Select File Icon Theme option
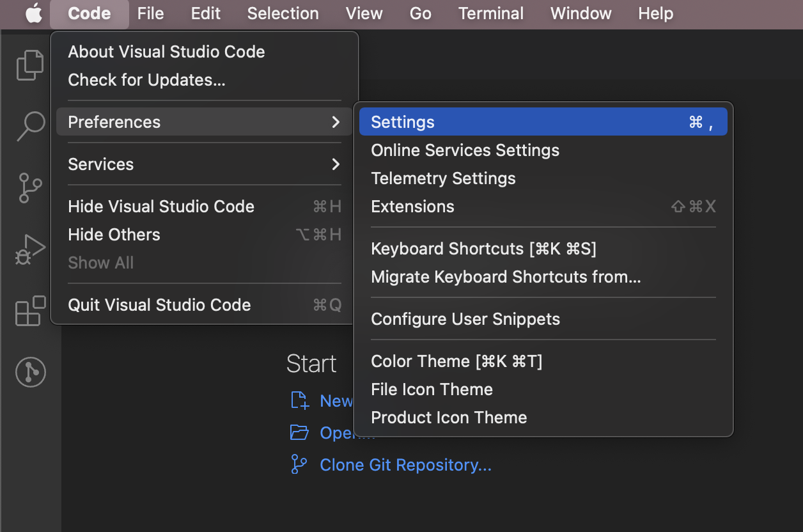The image size is (803, 532). [432, 389]
